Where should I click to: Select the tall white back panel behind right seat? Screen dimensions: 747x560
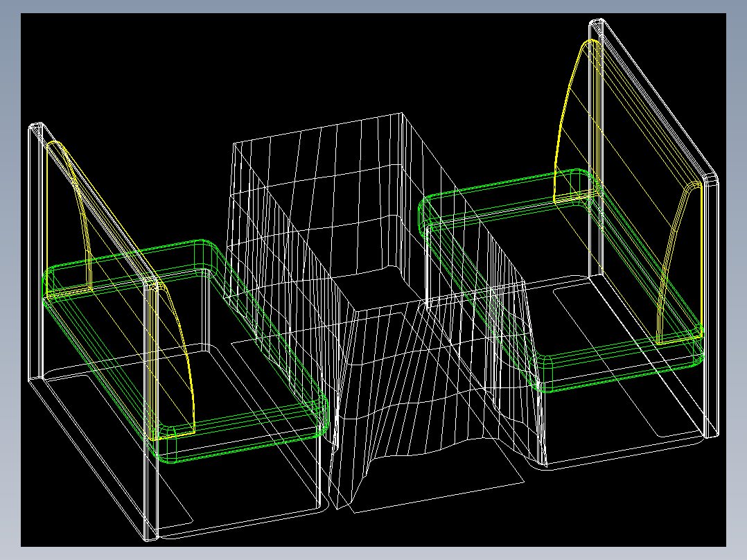(x=653, y=228)
